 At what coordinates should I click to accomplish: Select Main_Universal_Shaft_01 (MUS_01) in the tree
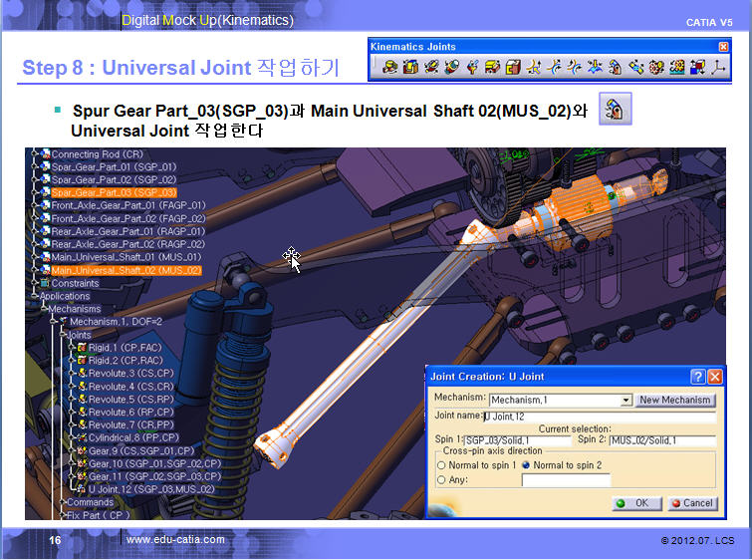(126, 257)
